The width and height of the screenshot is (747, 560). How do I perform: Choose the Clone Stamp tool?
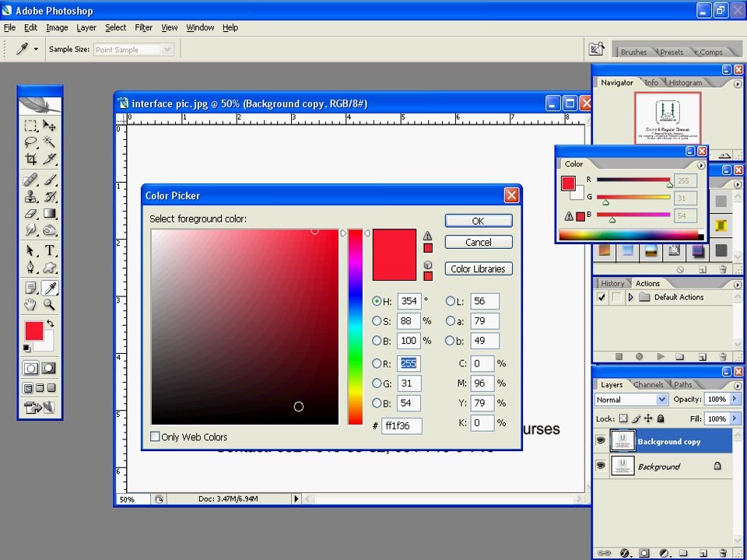click(x=30, y=197)
